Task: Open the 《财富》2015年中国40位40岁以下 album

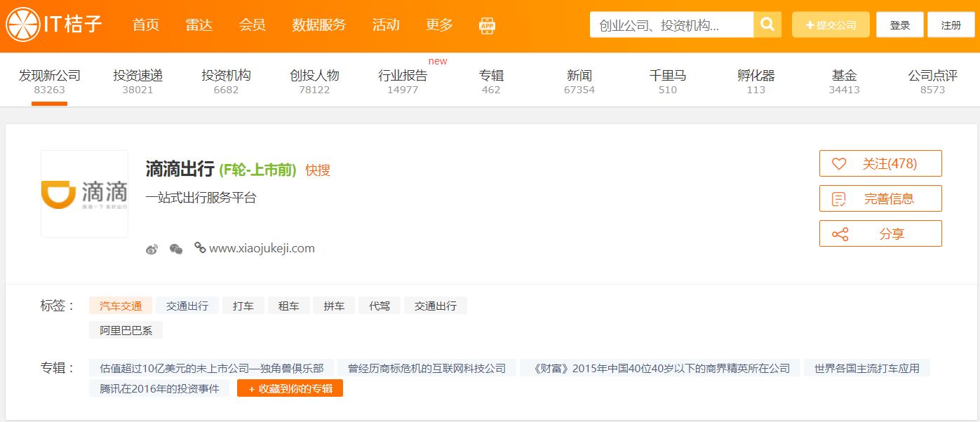Action: [662, 368]
